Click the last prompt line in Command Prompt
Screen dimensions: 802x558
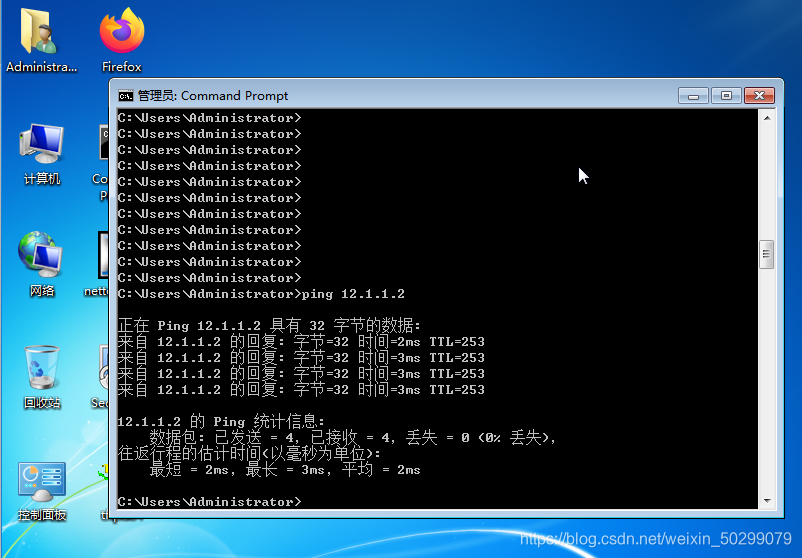click(209, 502)
